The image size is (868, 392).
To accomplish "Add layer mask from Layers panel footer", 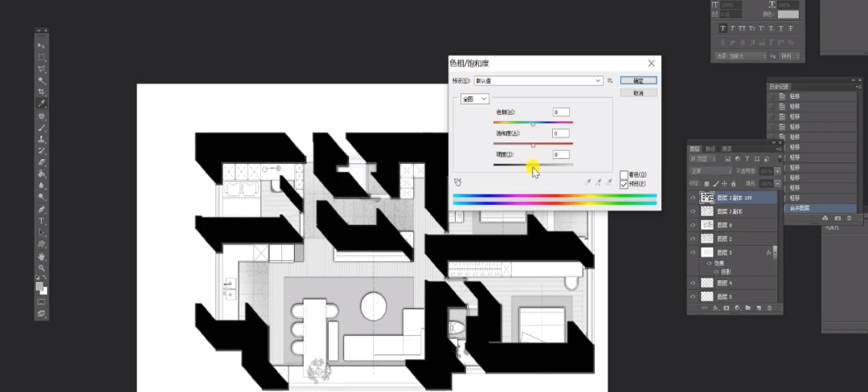I will [727, 308].
